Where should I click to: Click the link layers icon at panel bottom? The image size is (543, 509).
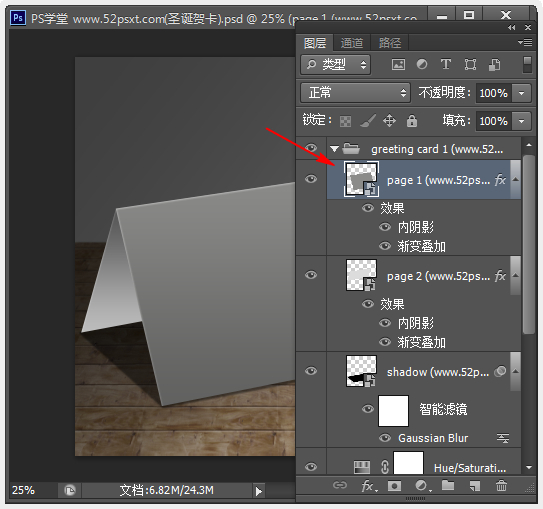coord(340,485)
